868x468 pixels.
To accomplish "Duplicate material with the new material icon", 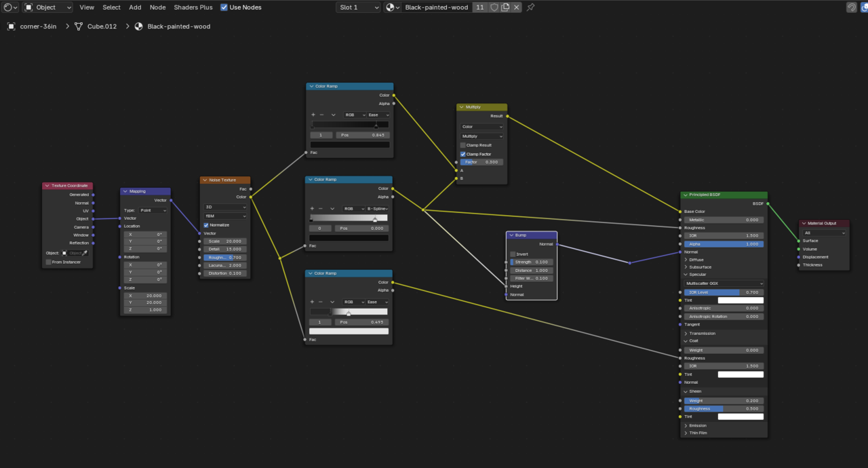I will 505,7.
